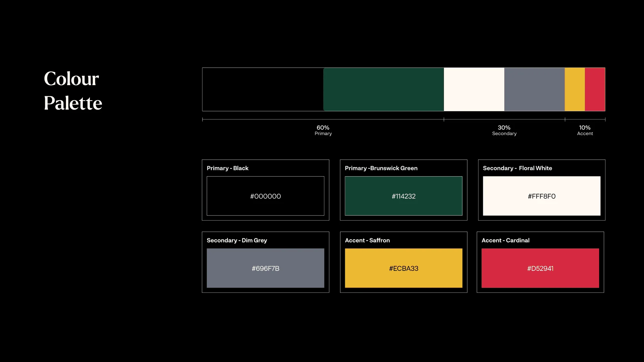
Task: Click the red accent segment in the top bar
Action: [x=595, y=89]
